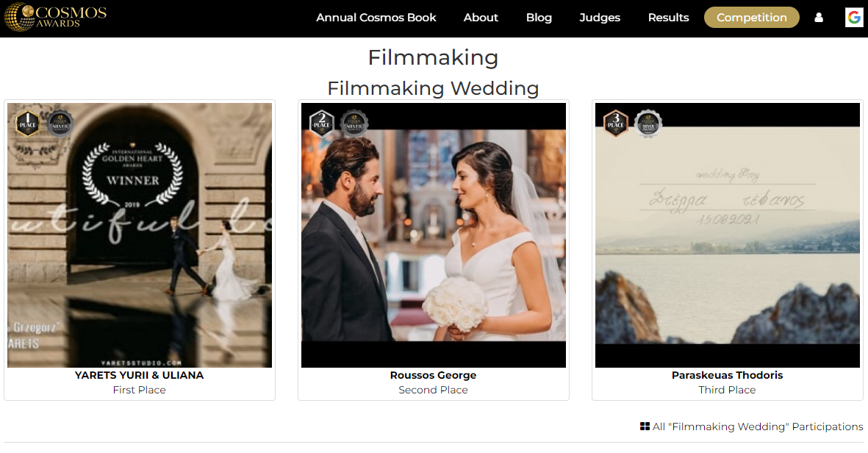This screenshot has height=453, width=868.
Task: Open the user account icon
Action: [x=819, y=18]
